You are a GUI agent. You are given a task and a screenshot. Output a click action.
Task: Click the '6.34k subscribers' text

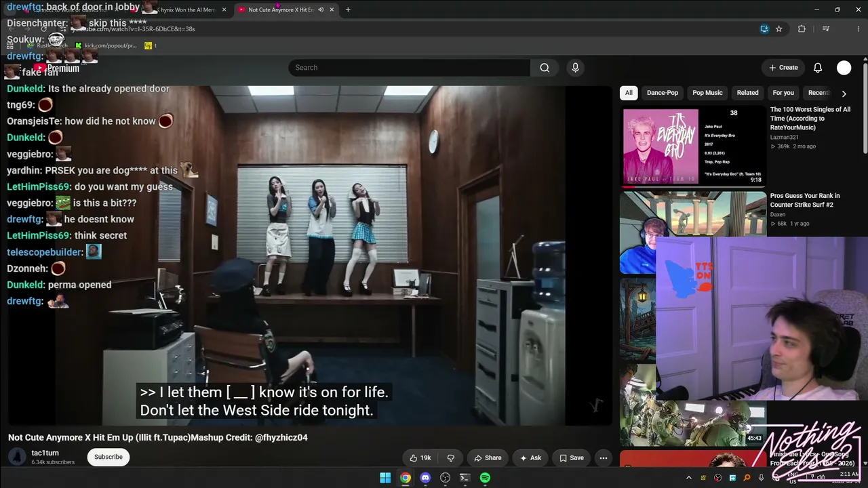53,462
